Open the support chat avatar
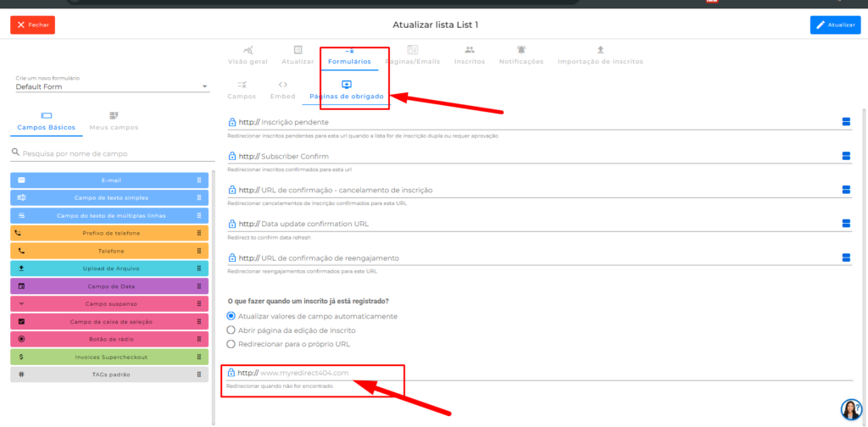 [x=850, y=410]
